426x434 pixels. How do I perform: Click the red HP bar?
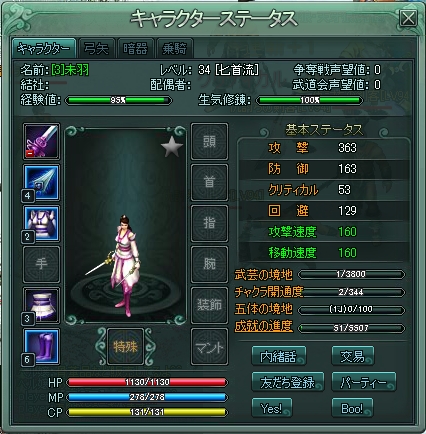click(147, 382)
